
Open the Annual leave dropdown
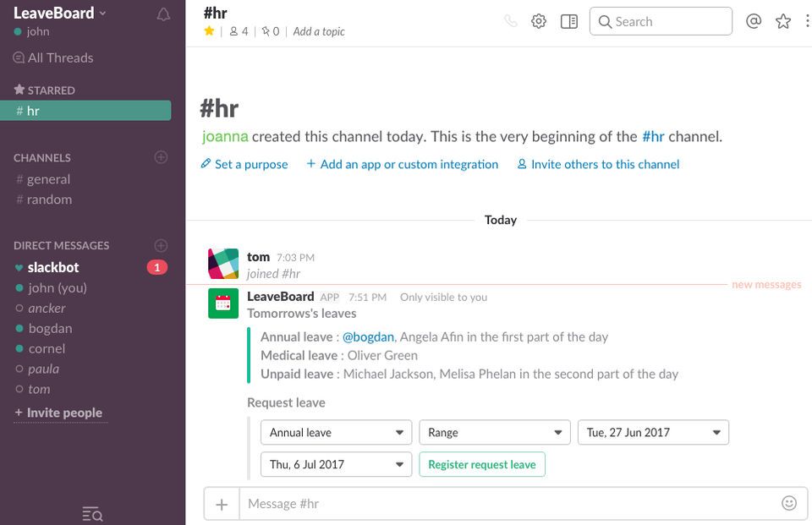[x=336, y=432]
